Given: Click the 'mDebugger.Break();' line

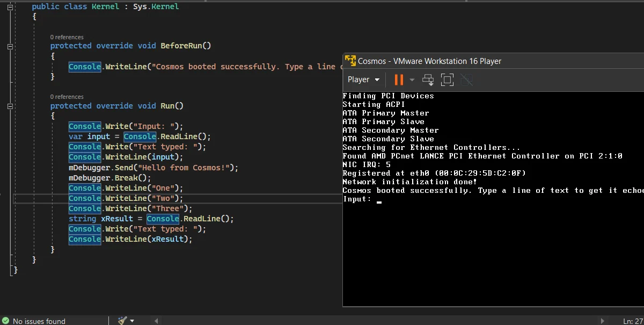Looking at the screenshot, I should [110, 178].
